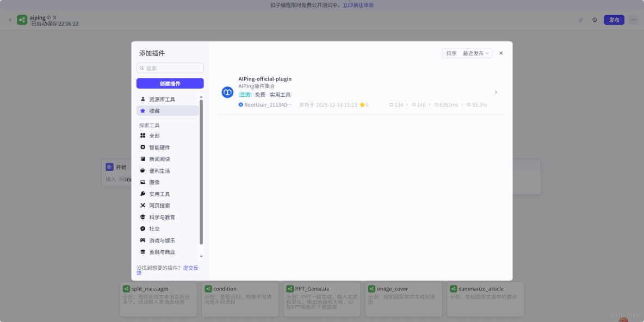Image resolution: width=644 pixels, height=322 pixels.
Task: Click the duplicate icon beside 发布
Action: tap(580, 19)
